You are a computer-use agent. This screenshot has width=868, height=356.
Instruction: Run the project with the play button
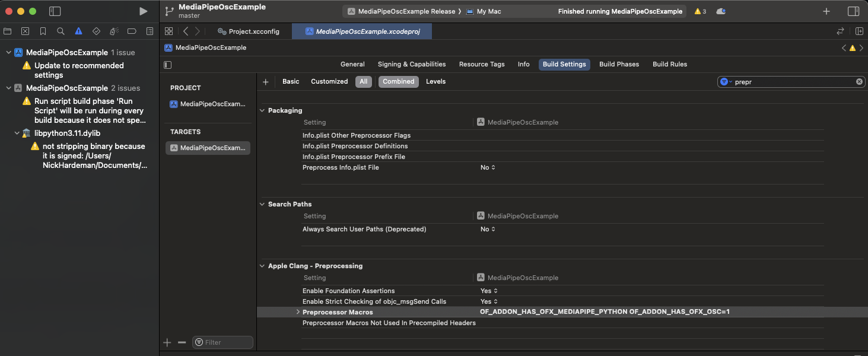point(143,11)
